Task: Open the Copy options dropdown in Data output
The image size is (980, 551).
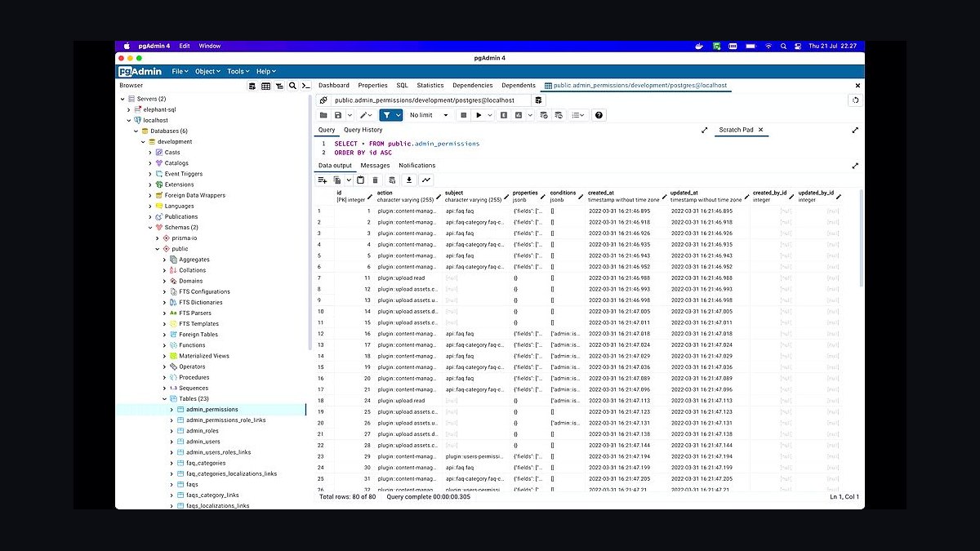Action: pos(348,180)
